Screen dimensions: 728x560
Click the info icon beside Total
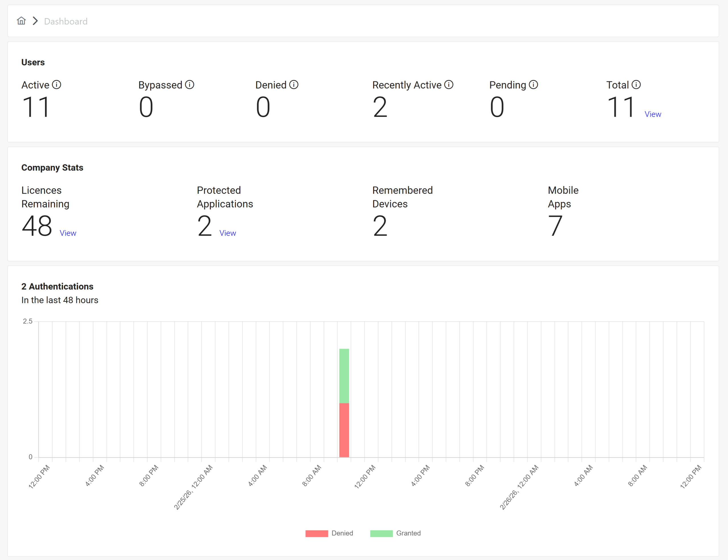click(x=636, y=85)
